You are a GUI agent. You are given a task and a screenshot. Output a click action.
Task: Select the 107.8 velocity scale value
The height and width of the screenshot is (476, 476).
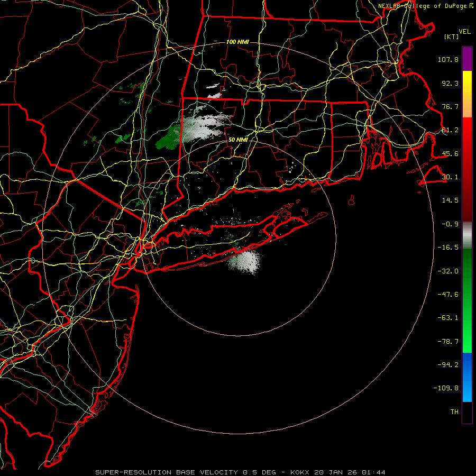448,59
